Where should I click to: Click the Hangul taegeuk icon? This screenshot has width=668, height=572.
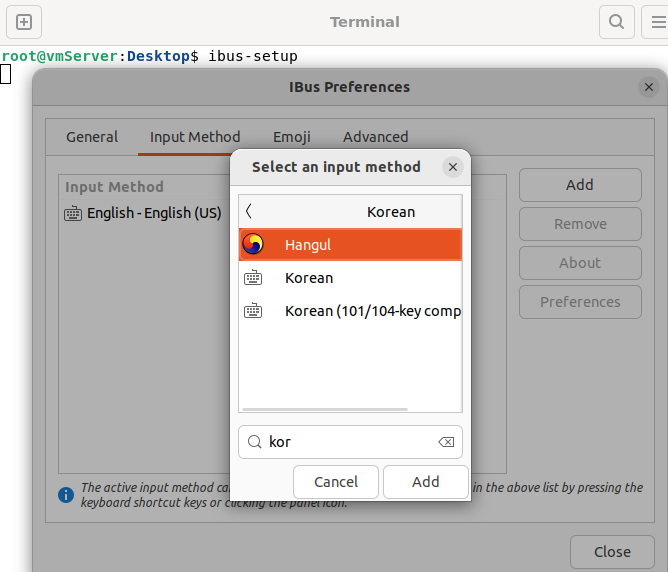click(x=253, y=244)
